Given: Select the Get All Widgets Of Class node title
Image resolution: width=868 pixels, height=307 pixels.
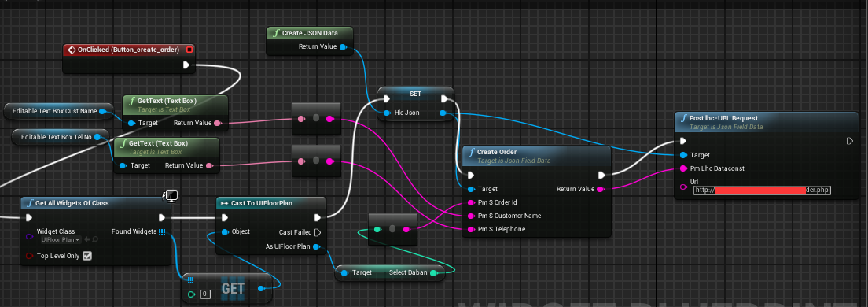Looking at the screenshot, I should click(x=72, y=203).
